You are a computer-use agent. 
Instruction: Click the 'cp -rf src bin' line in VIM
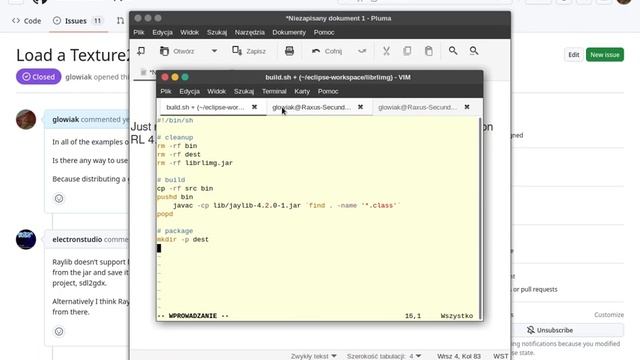(185, 189)
